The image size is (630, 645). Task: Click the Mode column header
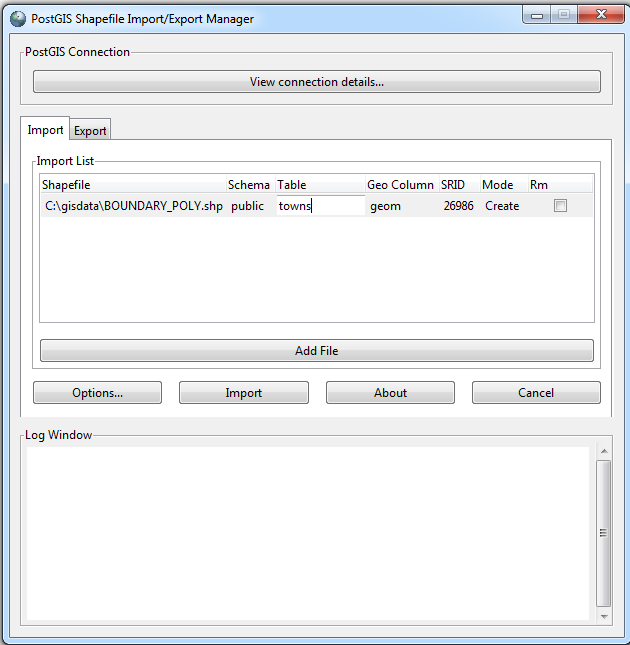(x=504, y=185)
